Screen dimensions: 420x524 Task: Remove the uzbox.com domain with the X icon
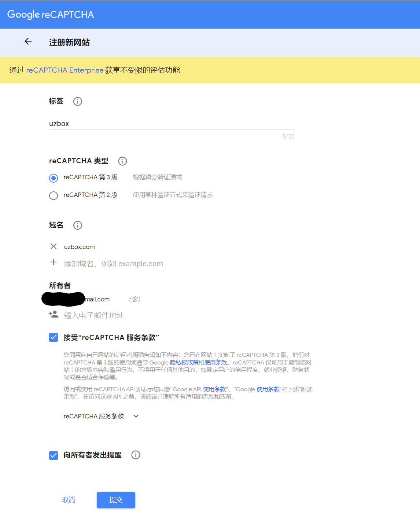pyautogui.click(x=54, y=246)
